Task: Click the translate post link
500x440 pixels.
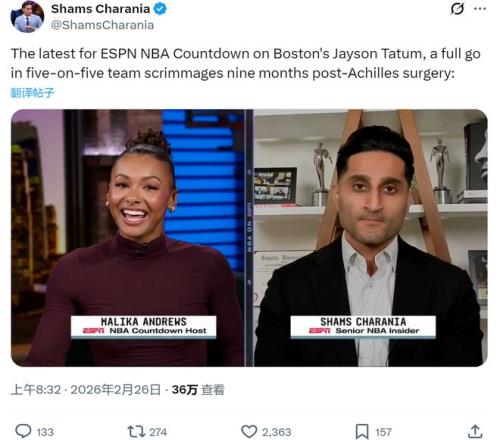Action: (x=32, y=93)
